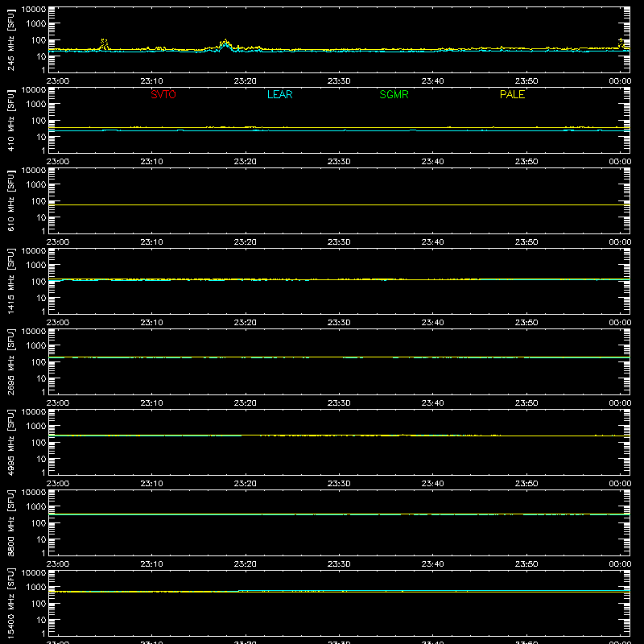The image size is (644, 644).
Task: Click the '10000' y-axis label of 245 MHz plot
Action: pyautogui.click(x=34, y=10)
